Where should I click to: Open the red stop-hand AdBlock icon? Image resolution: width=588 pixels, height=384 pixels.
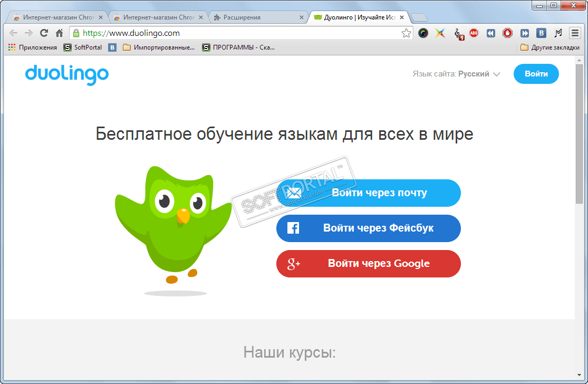(508, 33)
